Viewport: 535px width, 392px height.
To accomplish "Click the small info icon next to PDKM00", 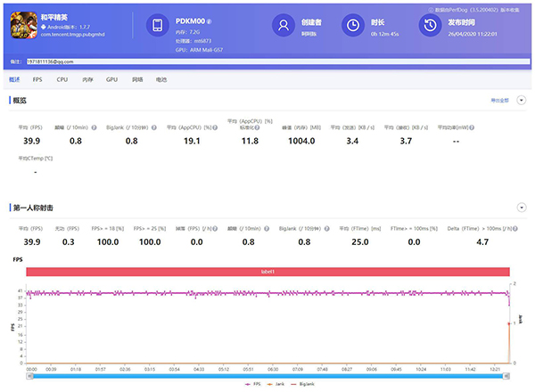I will click(x=210, y=20).
